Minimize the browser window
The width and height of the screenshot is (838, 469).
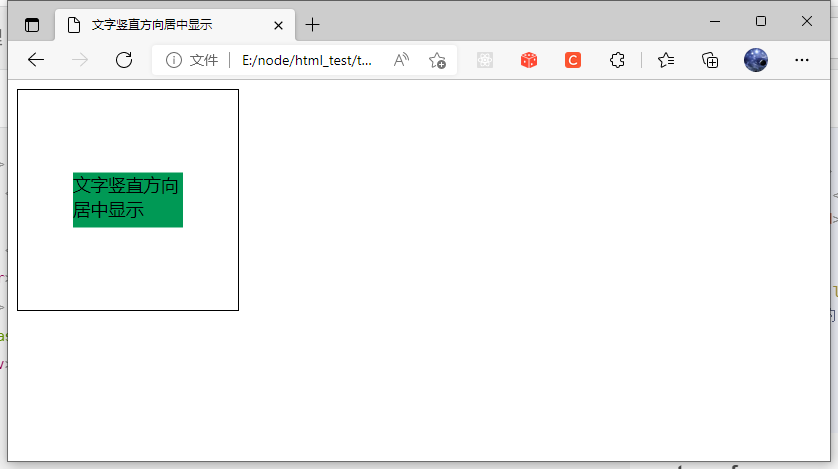pos(715,21)
